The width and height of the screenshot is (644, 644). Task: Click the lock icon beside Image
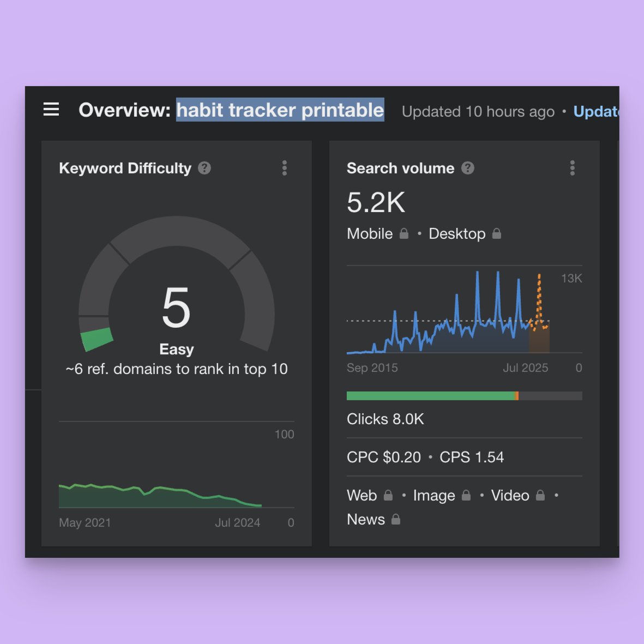pyautogui.click(x=466, y=495)
